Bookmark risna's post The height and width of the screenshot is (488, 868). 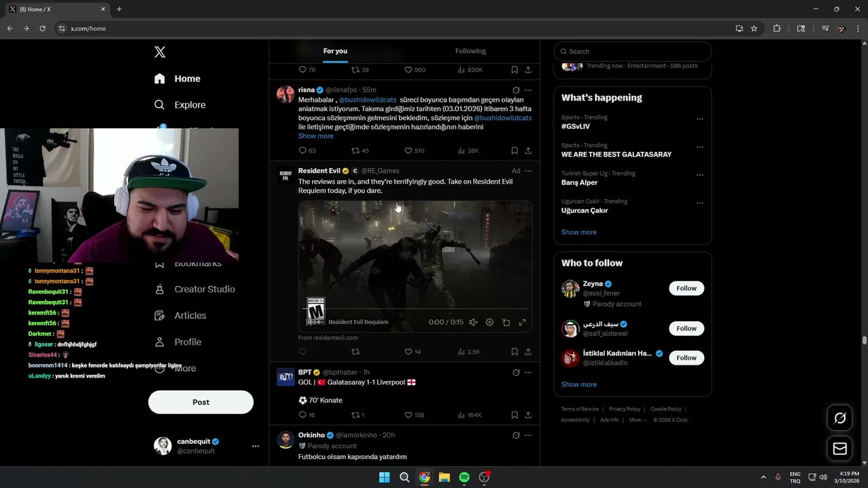click(x=515, y=150)
